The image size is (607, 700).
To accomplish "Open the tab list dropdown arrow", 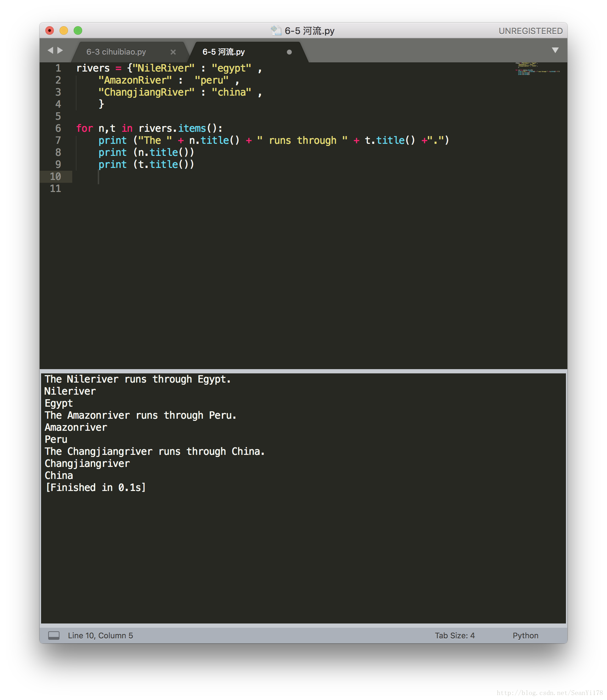I will [555, 50].
